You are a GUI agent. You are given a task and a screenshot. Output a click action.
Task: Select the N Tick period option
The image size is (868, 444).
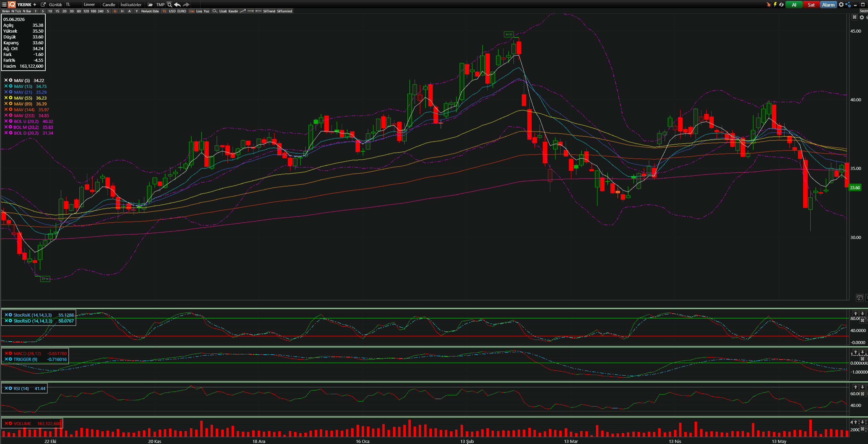[16, 11]
